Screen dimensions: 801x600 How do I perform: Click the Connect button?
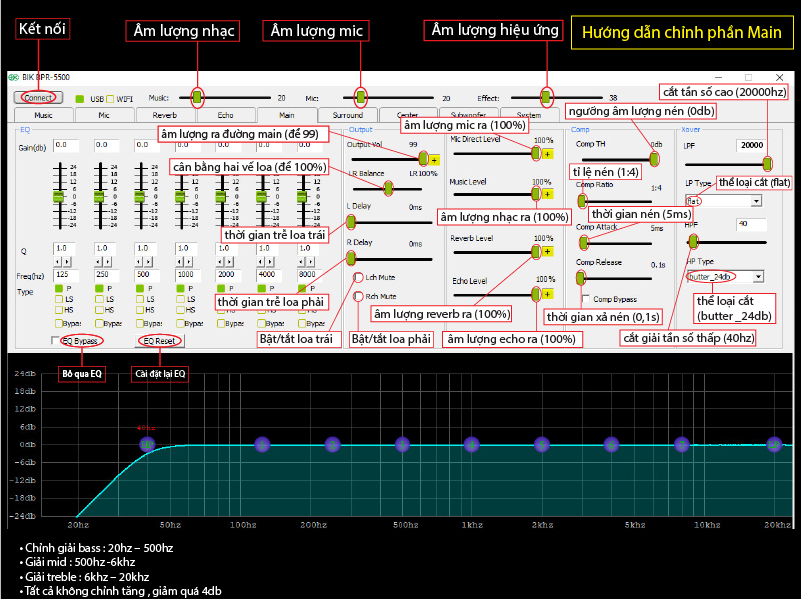click(x=38, y=98)
